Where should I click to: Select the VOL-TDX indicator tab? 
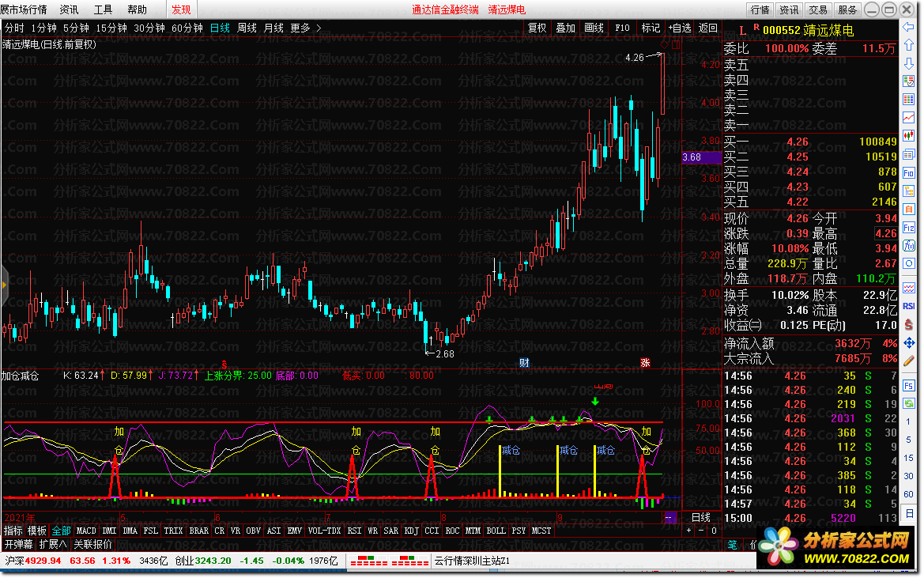tap(324, 531)
